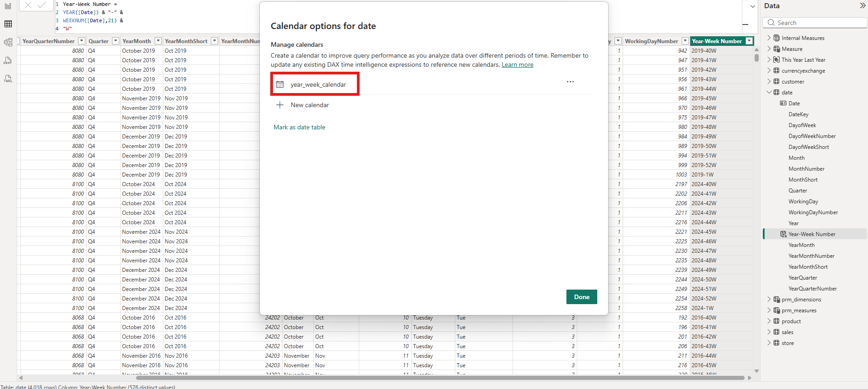
Task: Commit formula with checkmark icon
Action: (x=42, y=5)
